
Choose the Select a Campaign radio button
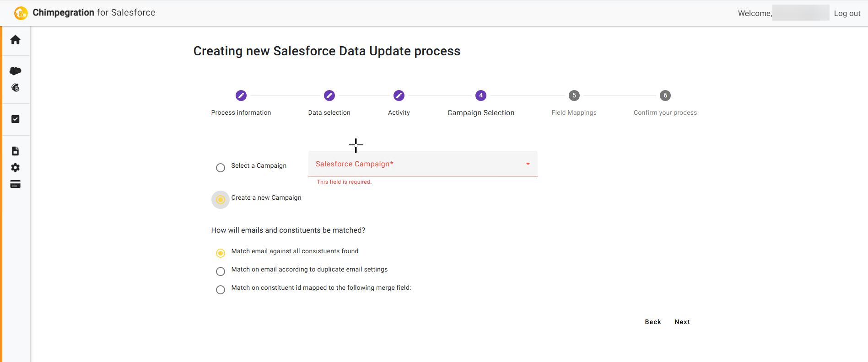coord(221,168)
